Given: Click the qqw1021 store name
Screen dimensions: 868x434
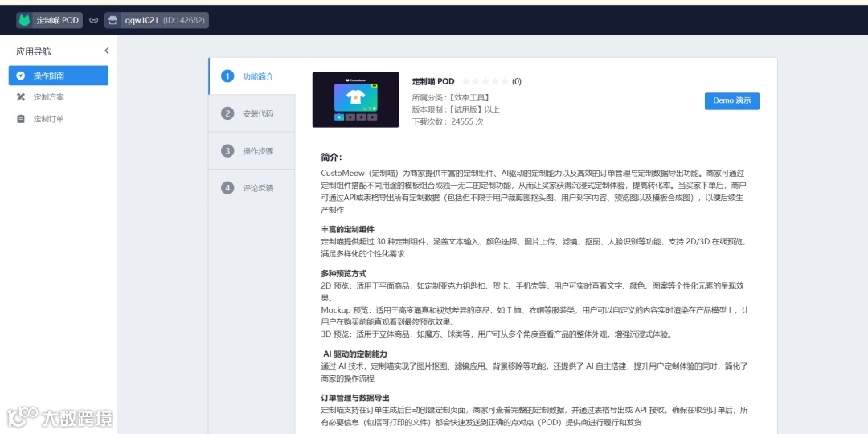Looking at the screenshot, I should [x=141, y=20].
